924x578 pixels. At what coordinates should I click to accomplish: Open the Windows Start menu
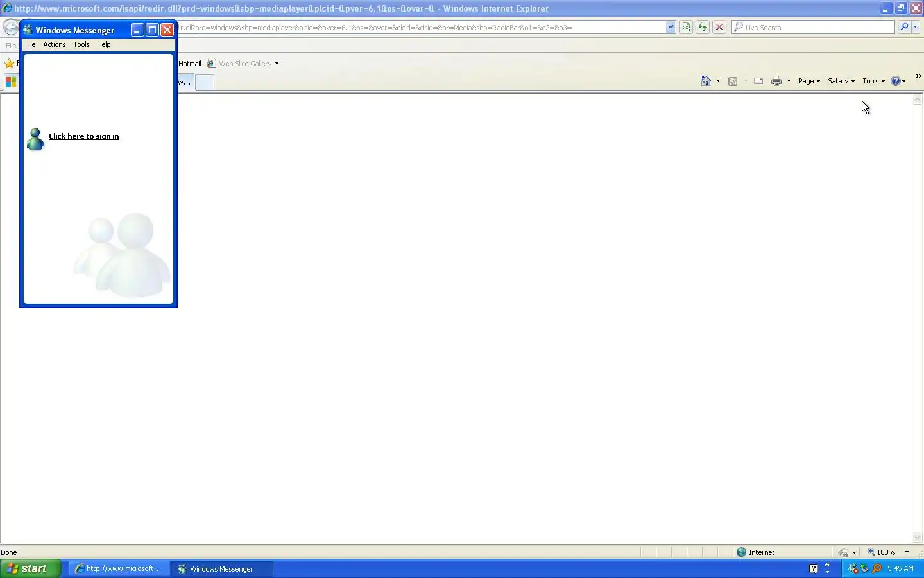coord(31,568)
